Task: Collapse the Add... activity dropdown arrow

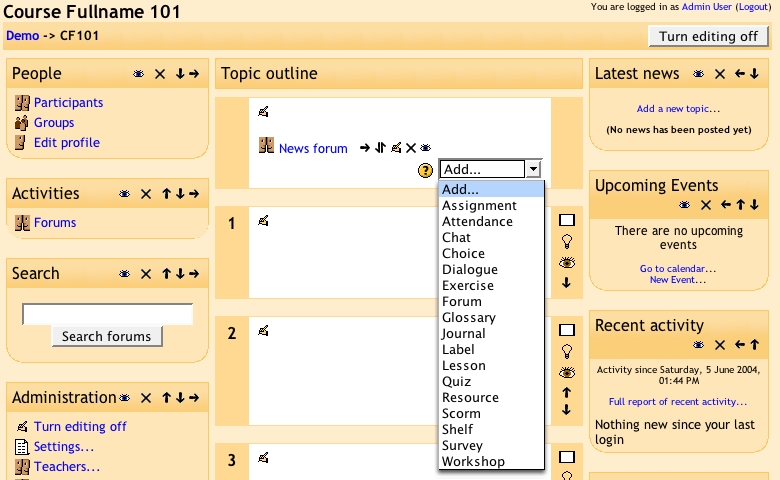Action: pyautogui.click(x=534, y=170)
